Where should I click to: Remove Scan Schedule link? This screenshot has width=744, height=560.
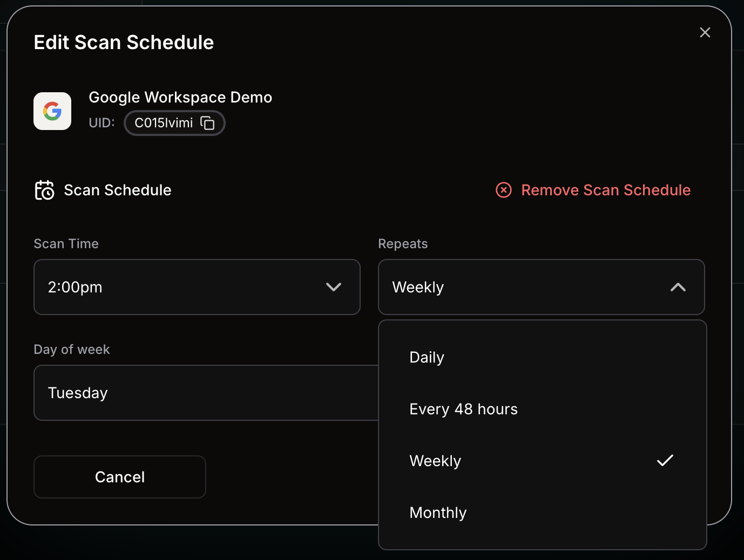point(593,190)
